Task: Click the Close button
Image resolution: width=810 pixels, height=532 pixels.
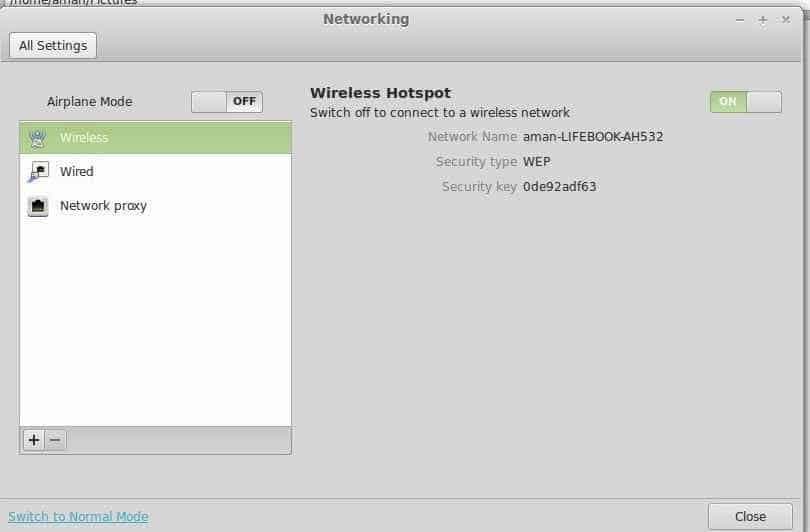Action: click(x=750, y=517)
